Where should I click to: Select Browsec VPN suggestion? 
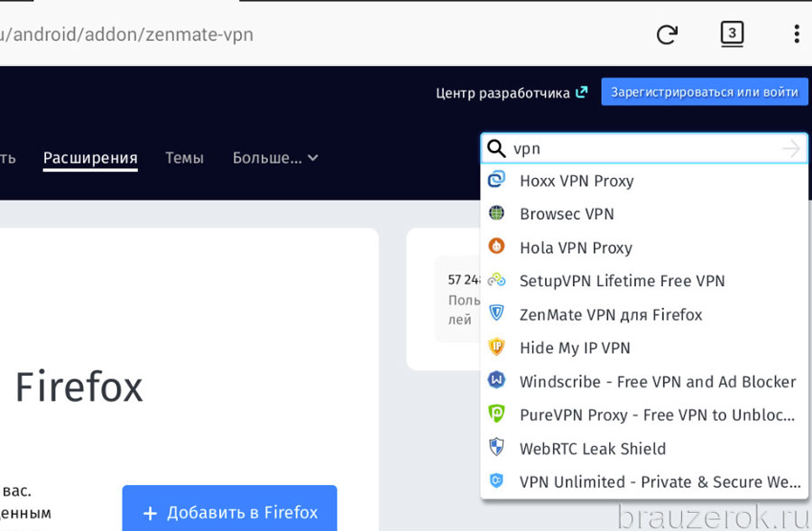(644, 214)
